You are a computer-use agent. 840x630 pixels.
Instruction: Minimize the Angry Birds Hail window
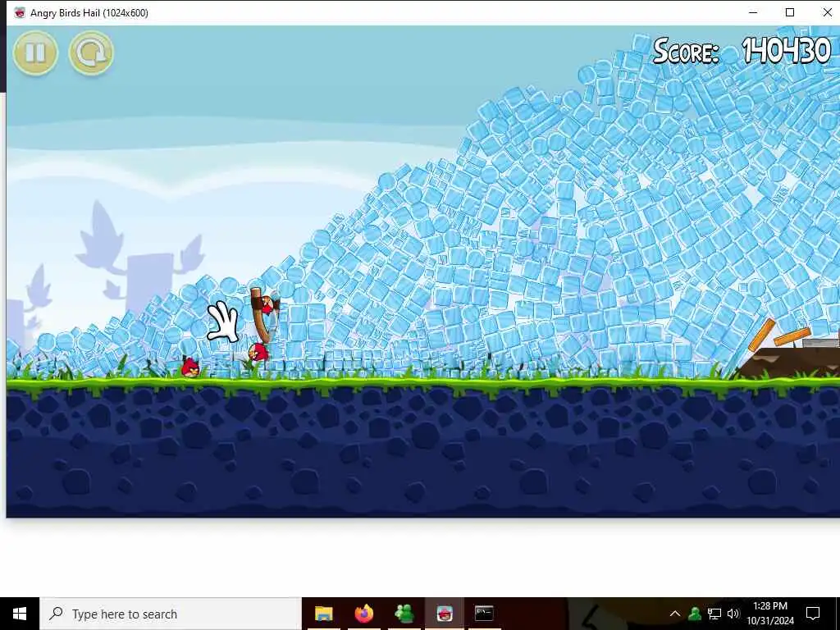tap(753, 12)
